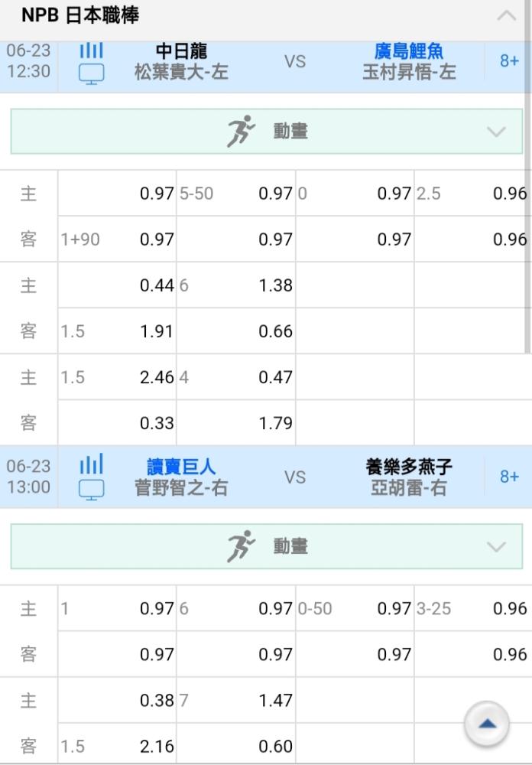Select 養樂多燕子 team name
This screenshot has height=765, width=532.
409,467
